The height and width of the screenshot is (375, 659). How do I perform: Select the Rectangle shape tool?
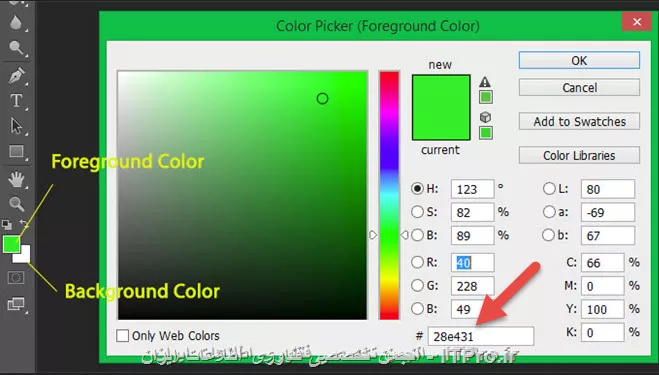(16, 151)
